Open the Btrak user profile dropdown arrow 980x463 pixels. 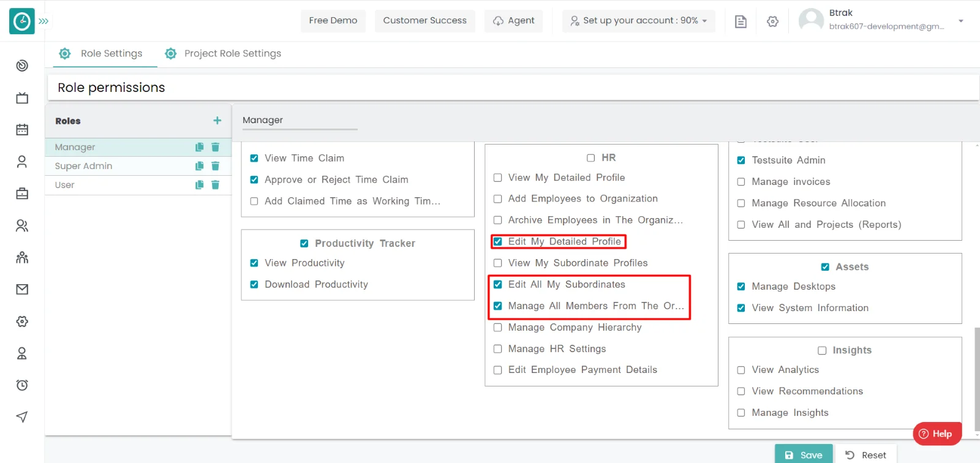[960, 21]
